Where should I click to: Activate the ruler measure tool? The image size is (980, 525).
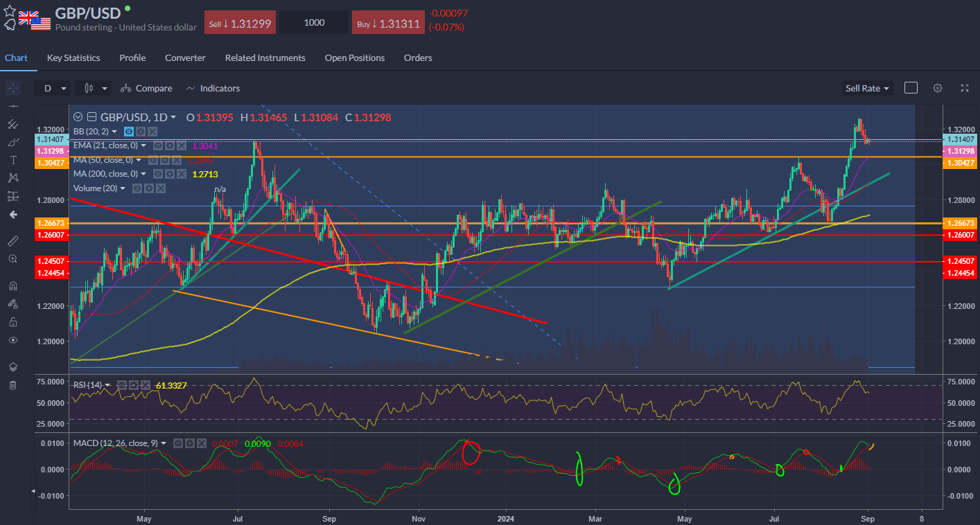tap(12, 241)
